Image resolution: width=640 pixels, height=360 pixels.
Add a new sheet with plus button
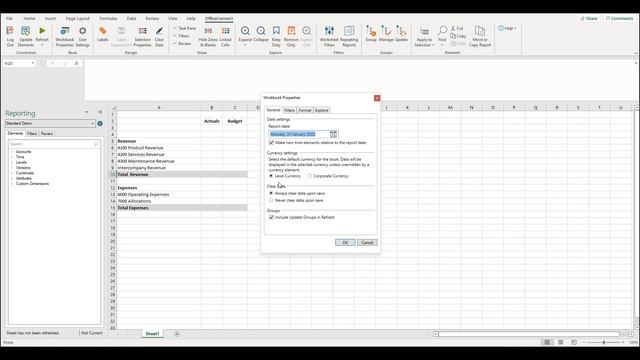click(x=177, y=334)
